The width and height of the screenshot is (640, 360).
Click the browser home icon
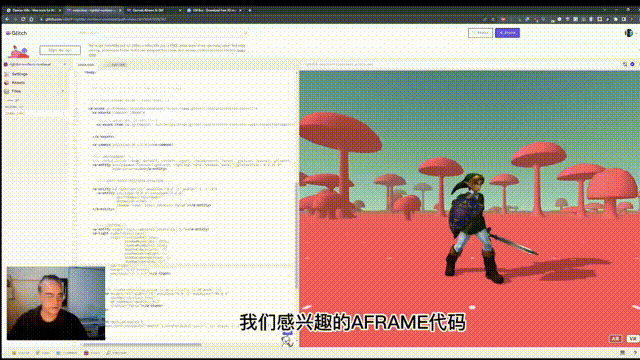click(31, 19)
